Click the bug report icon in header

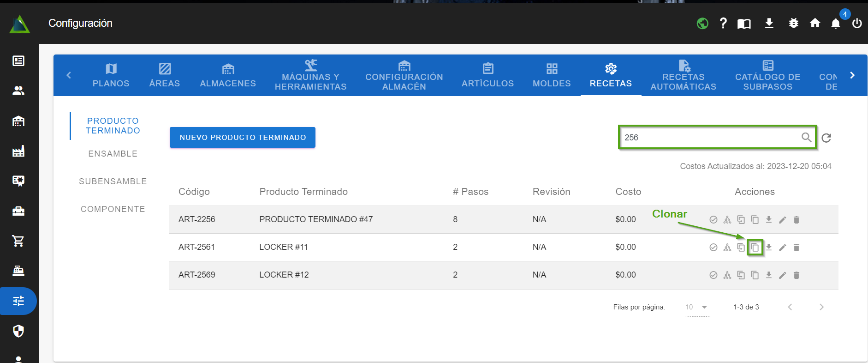tap(793, 24)
